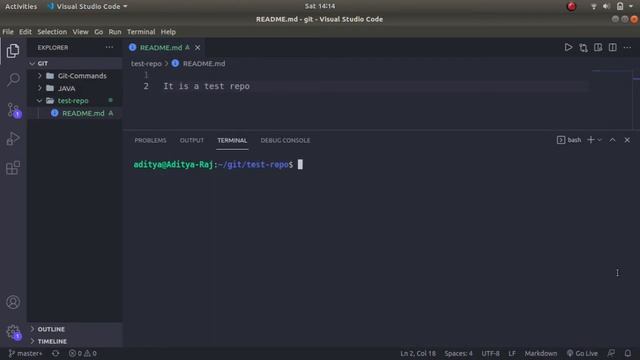Select the README.md editor tab
This screenshot has width=640, height=360.
[164, 48]
